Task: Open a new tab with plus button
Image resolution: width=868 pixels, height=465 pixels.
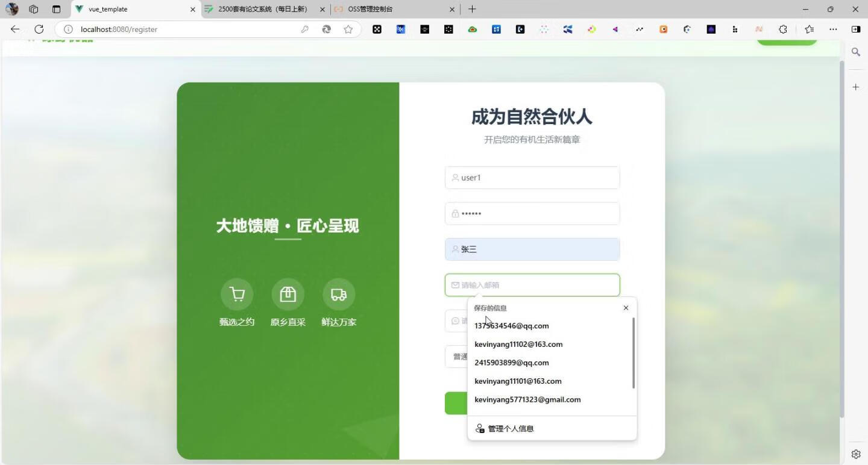Action: (x=472, y=9)
